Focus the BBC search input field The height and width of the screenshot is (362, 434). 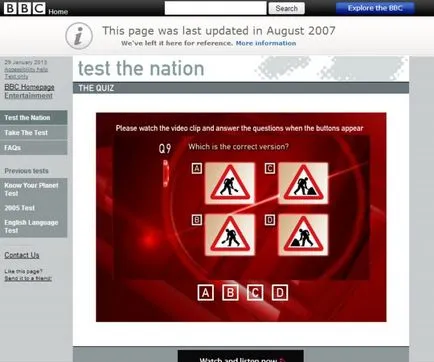(215, 8)
